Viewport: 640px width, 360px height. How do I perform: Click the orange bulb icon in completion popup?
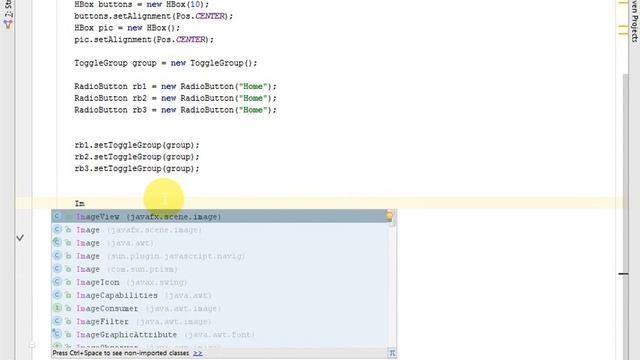point(390,216)
